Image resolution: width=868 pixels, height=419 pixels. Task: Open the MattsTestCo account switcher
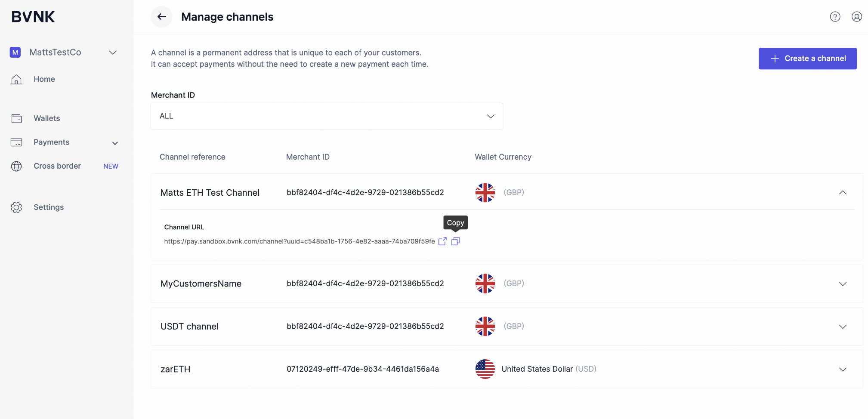[x=64, y=52]
